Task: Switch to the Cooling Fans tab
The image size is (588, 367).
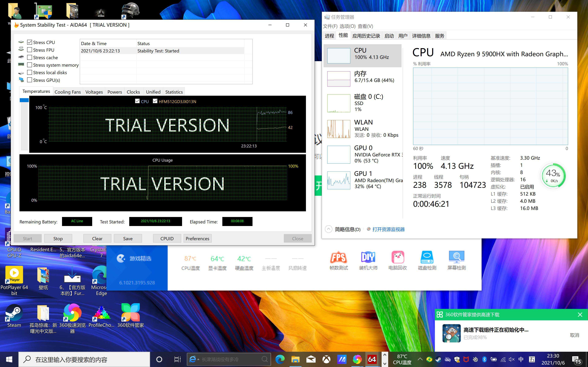Action: click(x=68, y=92)
